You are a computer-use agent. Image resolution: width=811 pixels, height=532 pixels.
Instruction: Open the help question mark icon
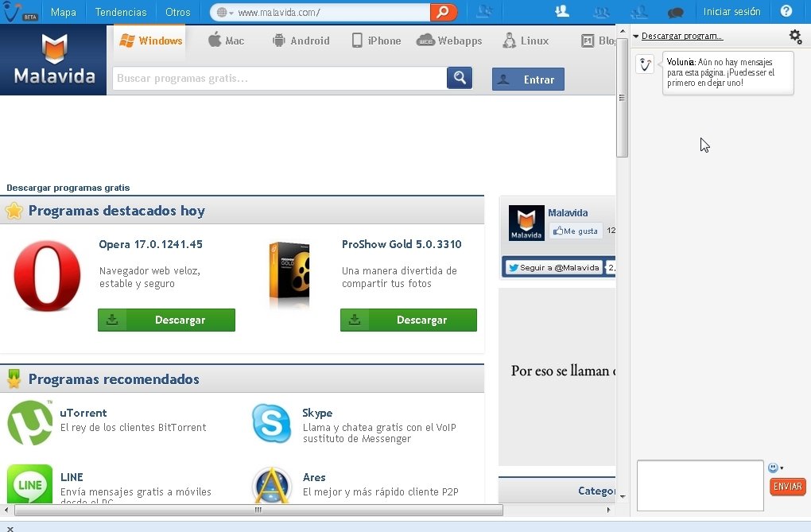786,11
